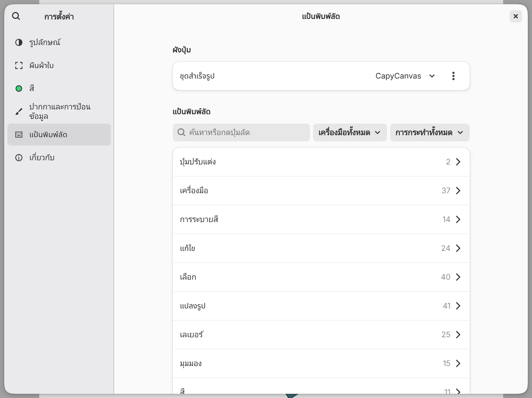The image size is (532, 398).
Task: Click the count 37 in เครื่องมือ row
Action: tap(446, 191)
